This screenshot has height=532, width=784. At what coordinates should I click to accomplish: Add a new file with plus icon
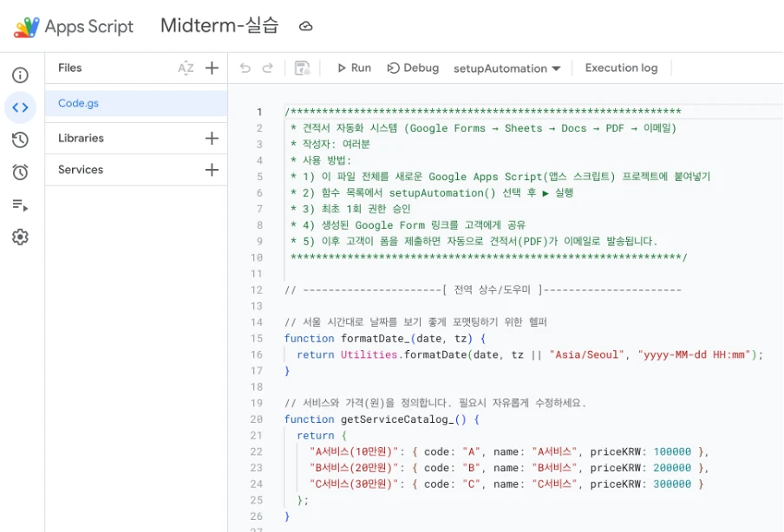(212, 68)
